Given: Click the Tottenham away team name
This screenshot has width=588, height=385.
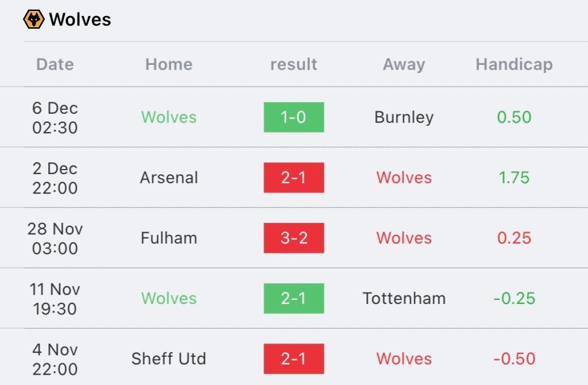Looking at the screenshot, I should click(404, 298).
